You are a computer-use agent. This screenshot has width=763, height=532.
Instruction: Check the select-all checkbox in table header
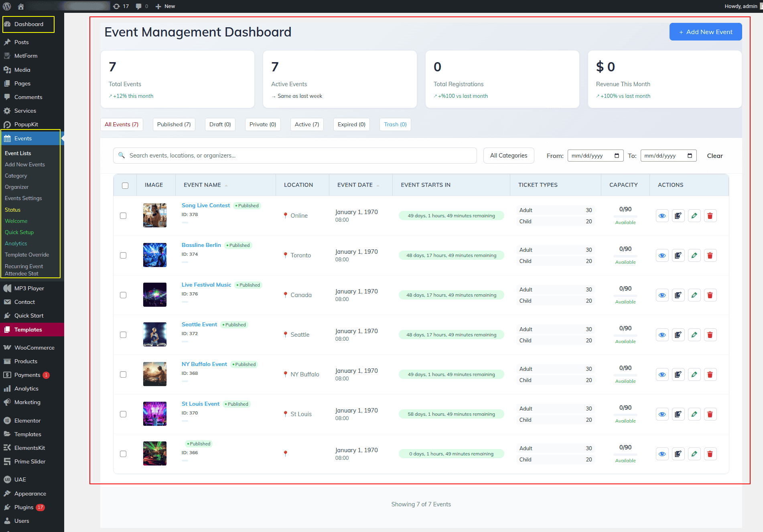click(125, 185)
